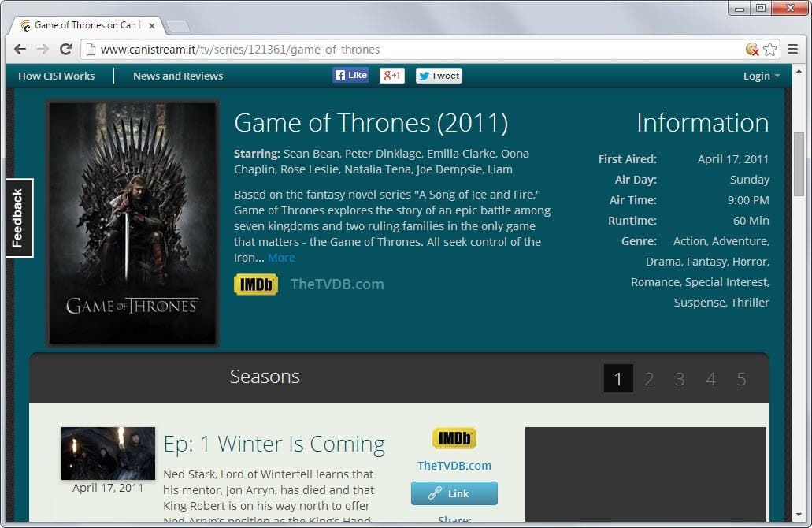The width and height of the screenshot is (812, 528).
Task: Click the first aired date April 17, 2011
Action: pos(733,159)
